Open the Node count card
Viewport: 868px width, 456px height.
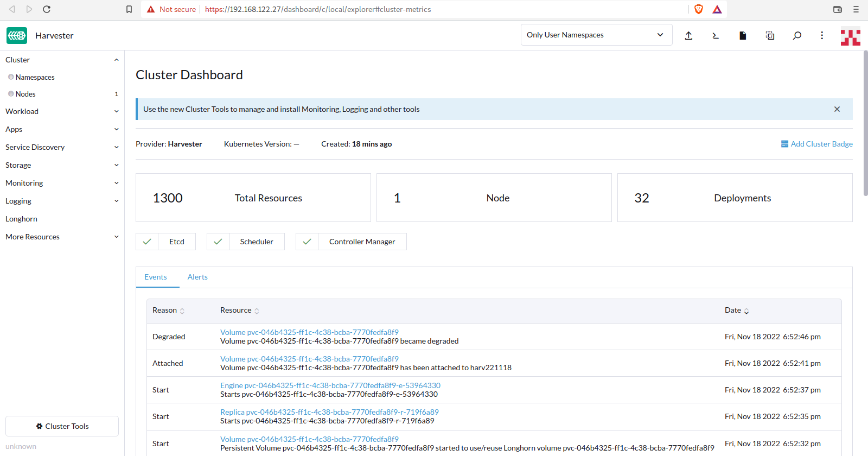494,198
